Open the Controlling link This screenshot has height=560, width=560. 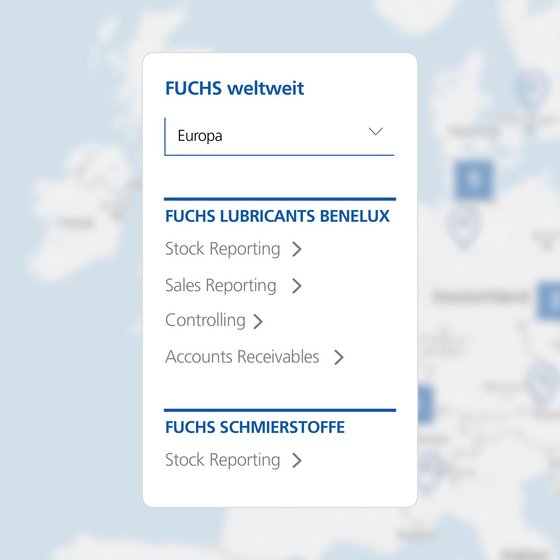(x=205, y=320)
